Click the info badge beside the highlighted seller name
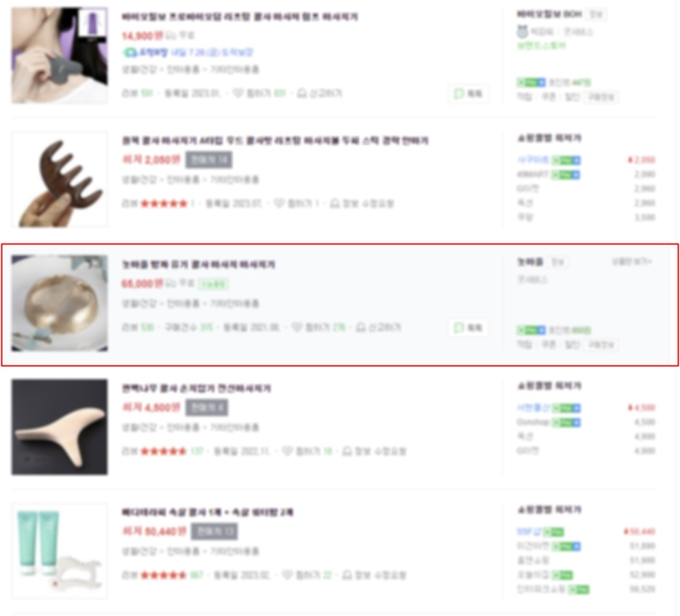Image resolution: width=680 pixels, height=616 pixels. click(557, 262)
